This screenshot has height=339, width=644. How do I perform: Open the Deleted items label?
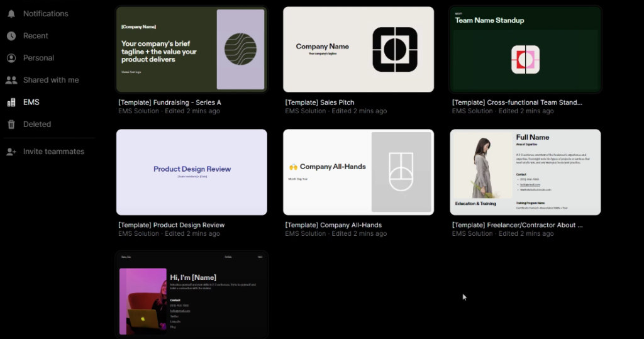point(37,125)
